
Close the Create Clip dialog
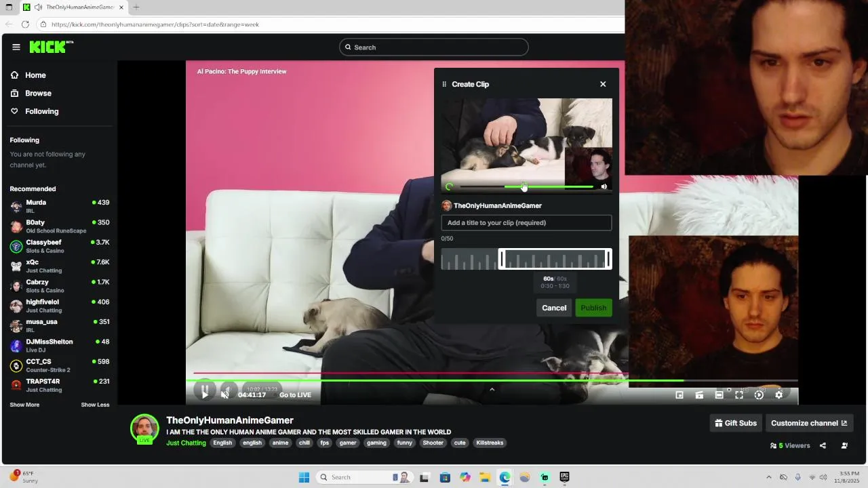[x=603, y=84]
